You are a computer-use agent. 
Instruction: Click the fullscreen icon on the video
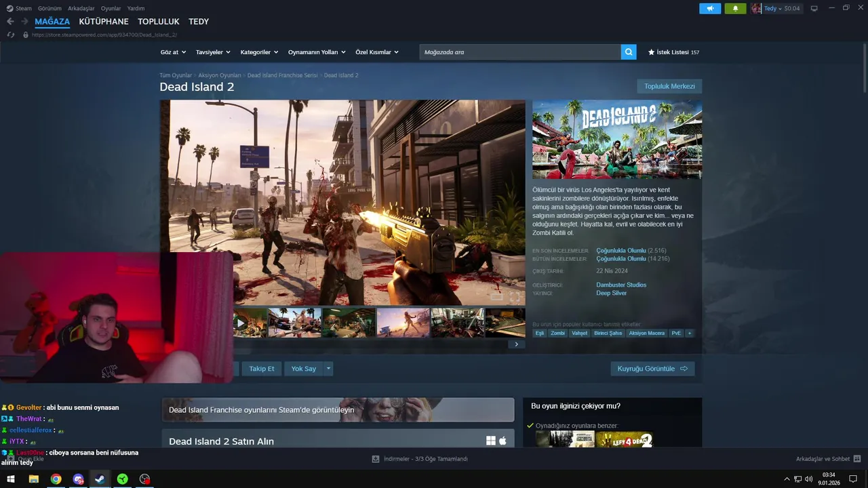tap(515, 297)
